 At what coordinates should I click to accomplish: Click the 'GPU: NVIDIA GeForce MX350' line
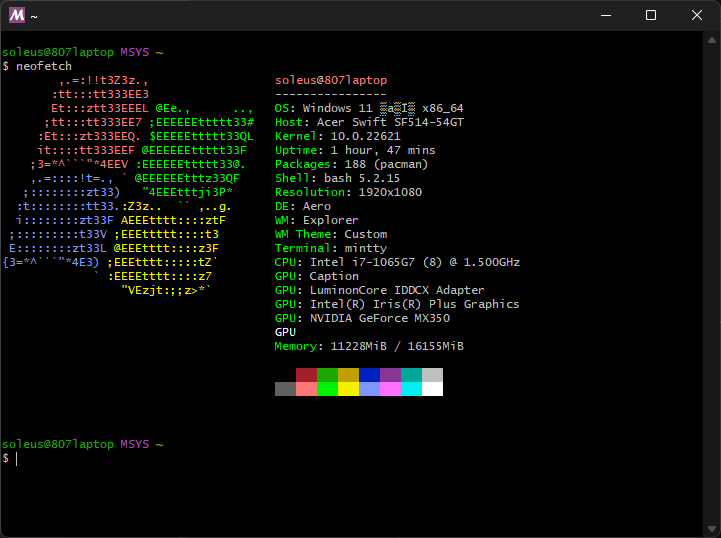click(x=362, y=318)
